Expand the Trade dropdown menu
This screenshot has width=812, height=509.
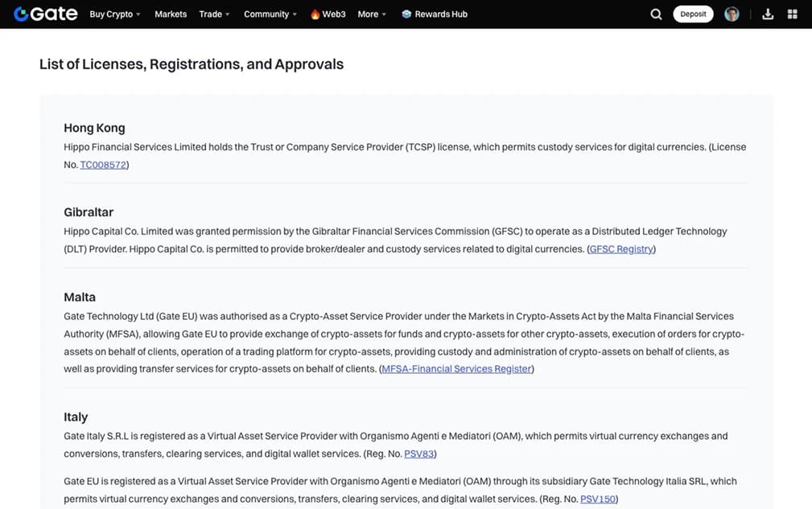[214, 14]
